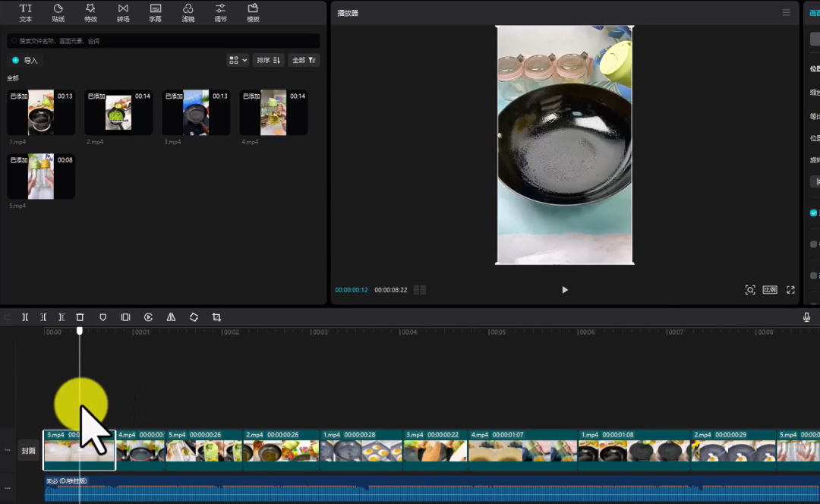Screen dimensions: 820x504
Task: Click the rotate tool icon
Action: 194,317
